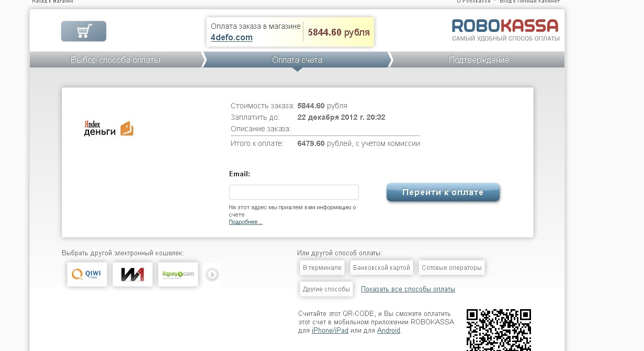Show more wallets with round arrow
This screenshot has height=351, width=644.
coord(212,274)
